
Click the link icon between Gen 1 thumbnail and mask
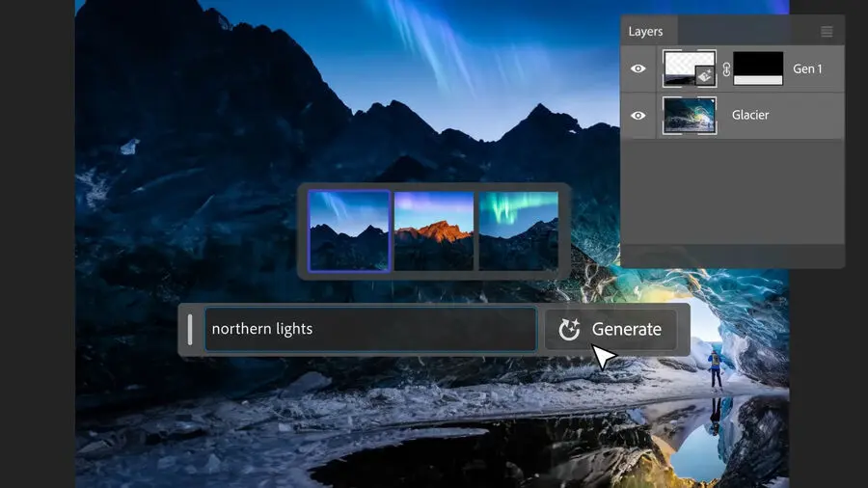point(725,69)
